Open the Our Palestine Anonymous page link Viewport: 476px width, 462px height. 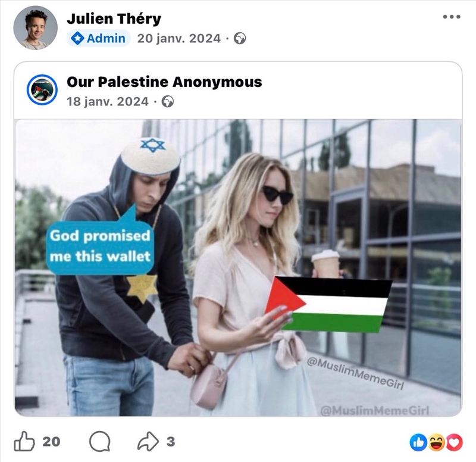[x=164, y=82]
